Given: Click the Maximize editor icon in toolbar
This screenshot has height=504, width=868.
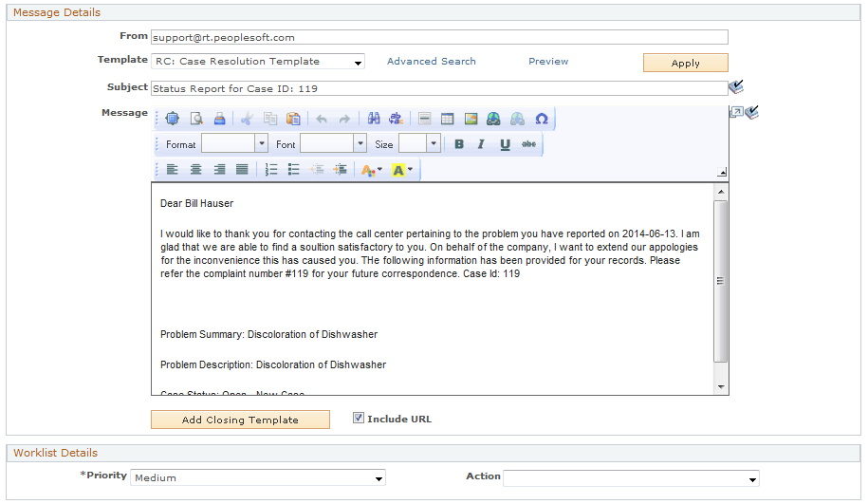Looking at the screenshot, I should (172, 119).
